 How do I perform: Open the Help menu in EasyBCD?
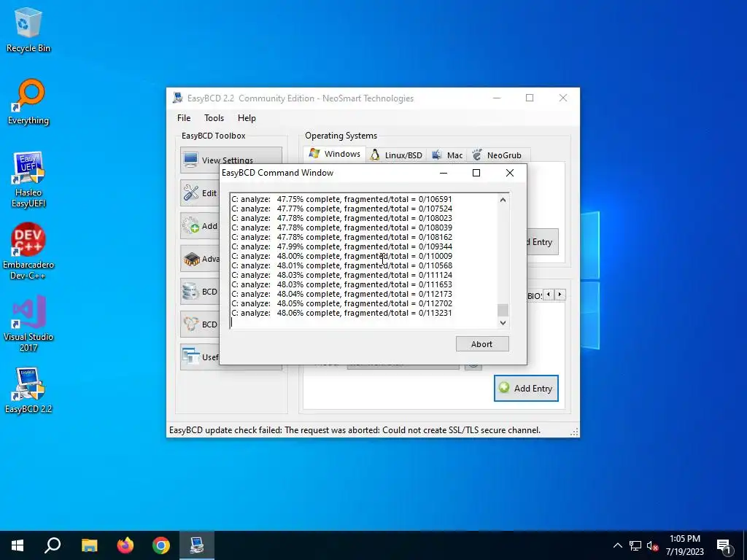pyautogui.click(x=247, y=118)
